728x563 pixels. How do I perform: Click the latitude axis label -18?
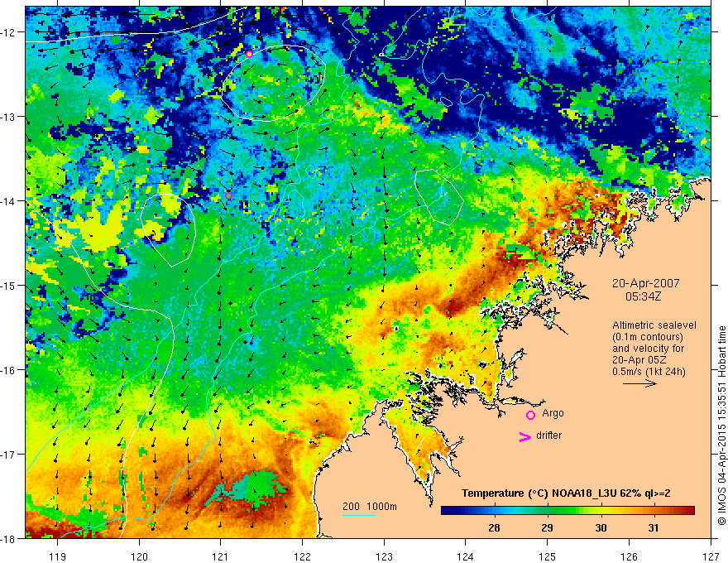[9, 538]
